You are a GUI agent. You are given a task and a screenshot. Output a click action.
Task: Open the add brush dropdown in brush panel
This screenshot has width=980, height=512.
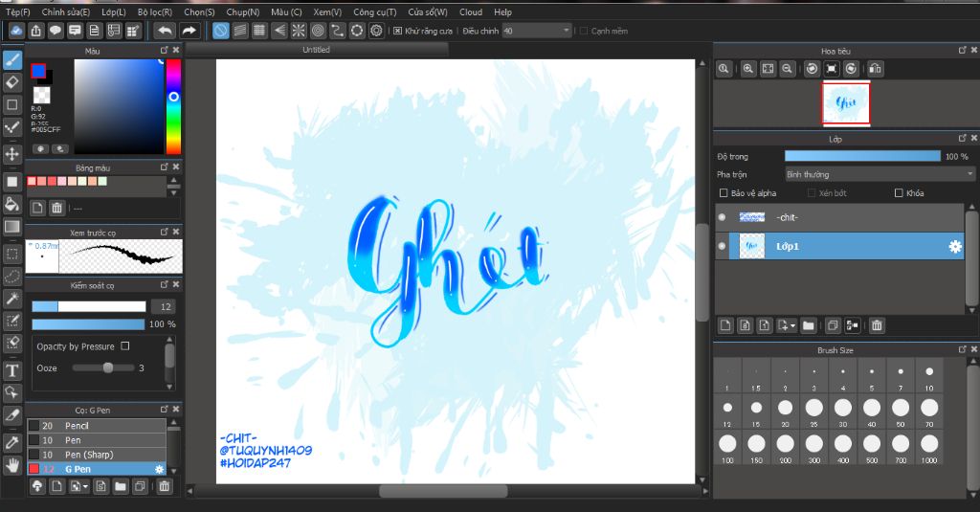(x=85, y=486)
